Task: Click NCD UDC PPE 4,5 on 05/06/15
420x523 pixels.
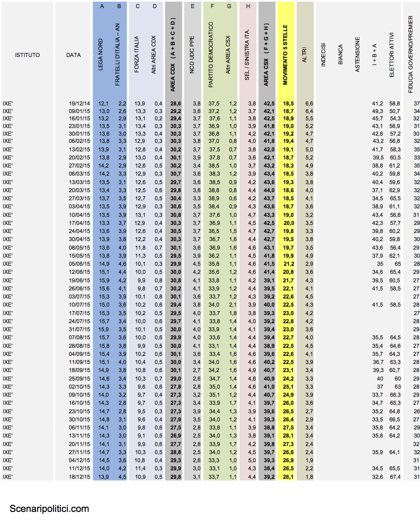Action: click(196, 264)
